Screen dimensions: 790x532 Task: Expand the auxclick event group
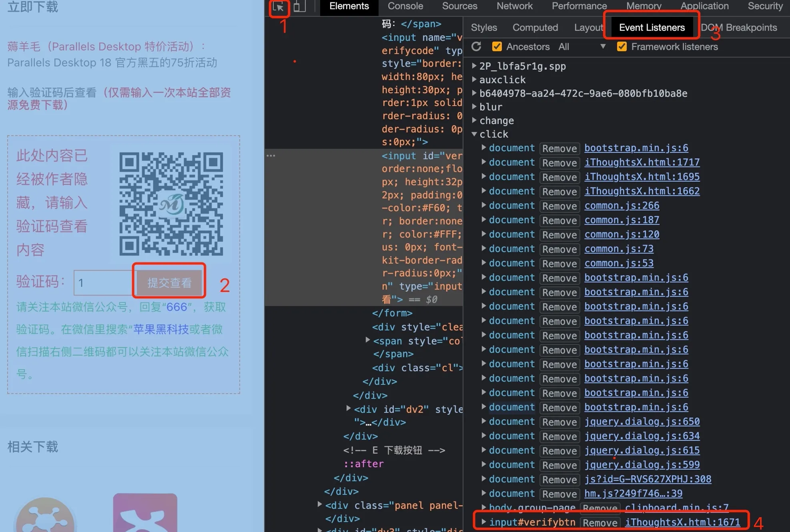[474, 80]
